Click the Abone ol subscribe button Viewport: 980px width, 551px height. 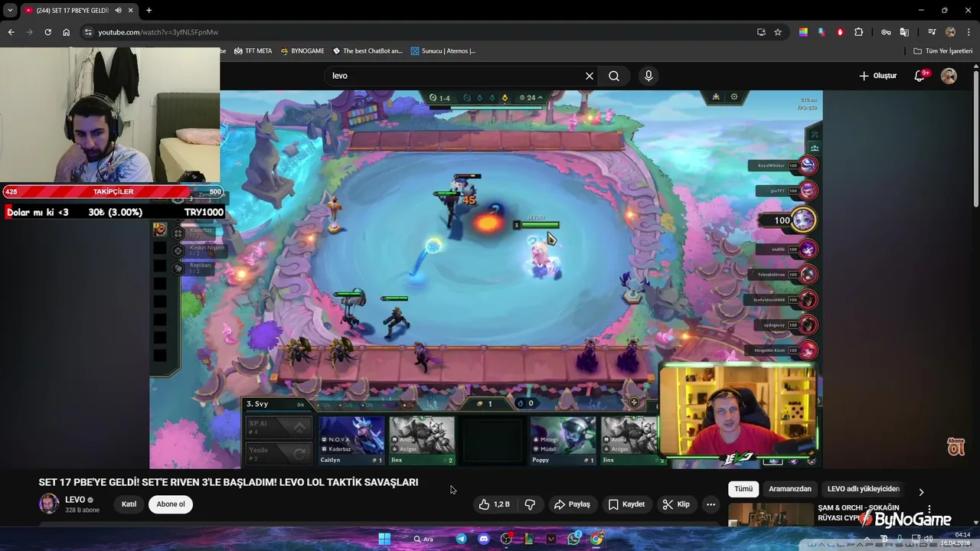point(171,504)
